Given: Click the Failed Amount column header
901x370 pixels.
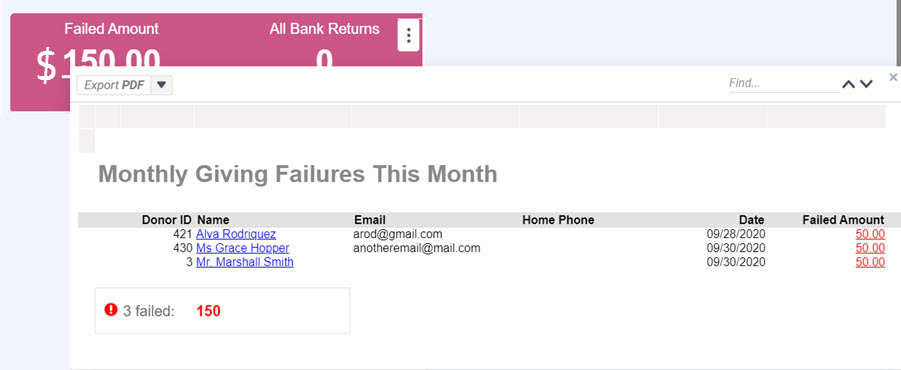Looking at the screenshot, I should tap(843, 219).
